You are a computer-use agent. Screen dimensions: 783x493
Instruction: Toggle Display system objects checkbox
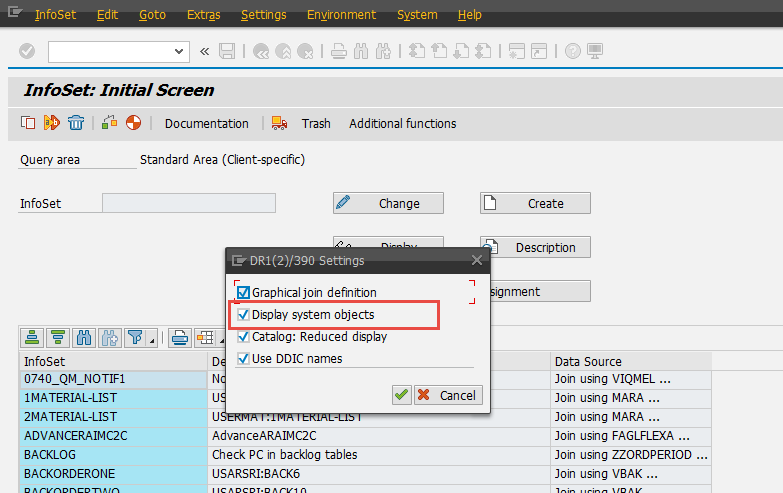(x=243, y=315)
